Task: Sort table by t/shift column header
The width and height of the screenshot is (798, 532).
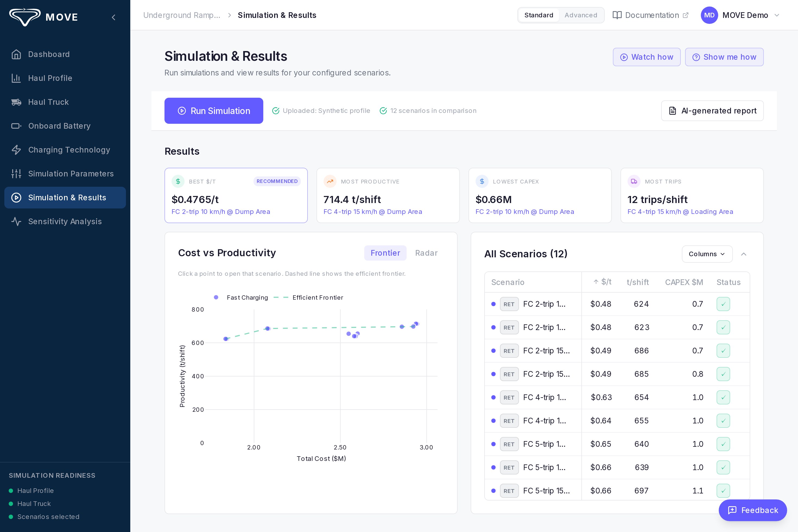Action: (638, 282)
